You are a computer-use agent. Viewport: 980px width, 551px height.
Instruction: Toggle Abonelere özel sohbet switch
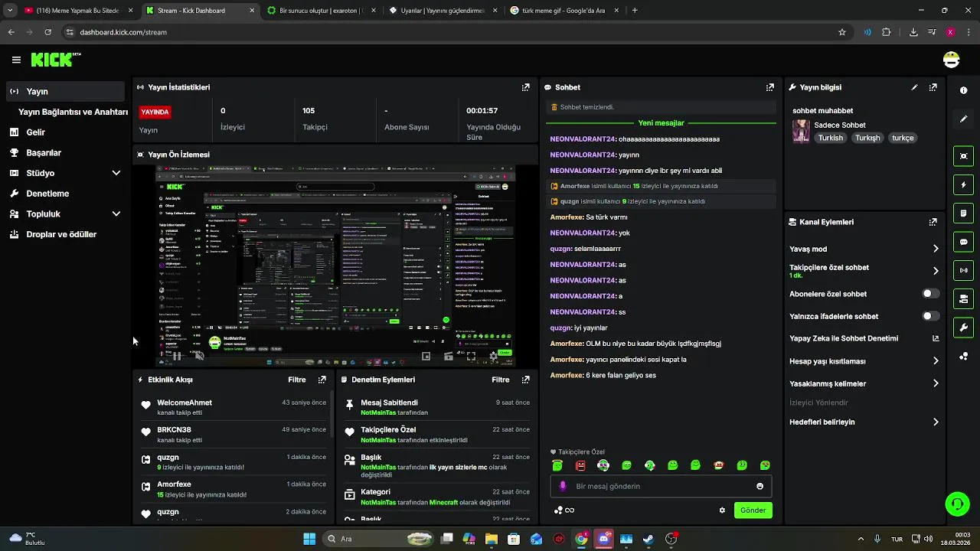[930, 294]
